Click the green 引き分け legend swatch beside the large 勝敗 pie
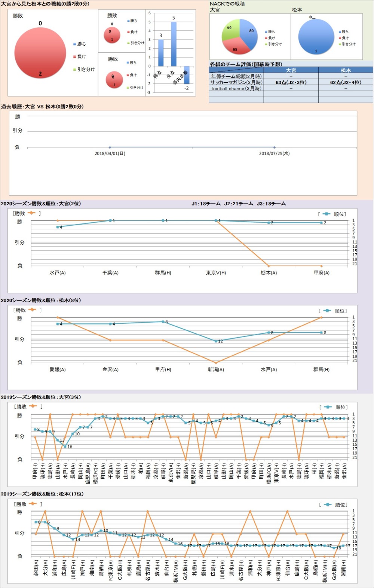Screen dimensions: 374x588 [x=74, y=70]
